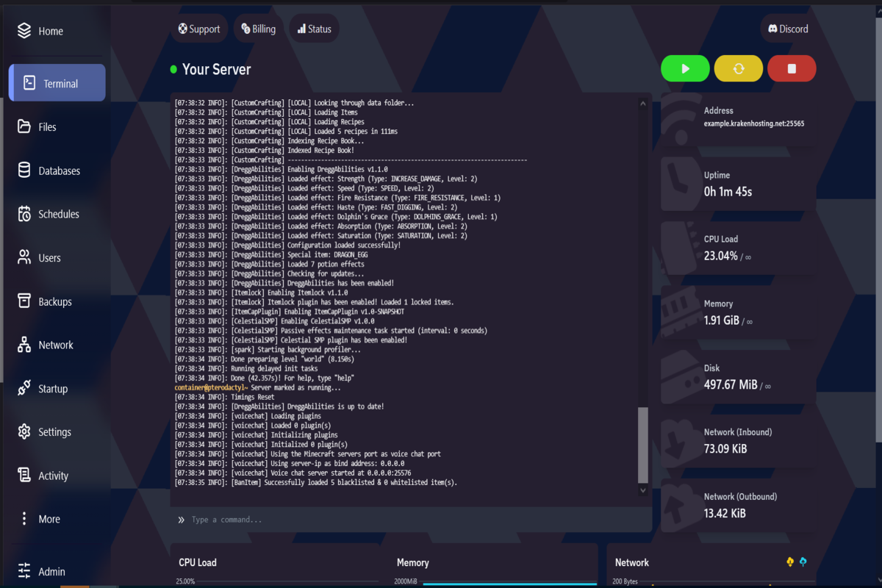Viewport: 882px width, 588px height.
Task: Open the Databases section in the sidebar
Action: point(59,170)
